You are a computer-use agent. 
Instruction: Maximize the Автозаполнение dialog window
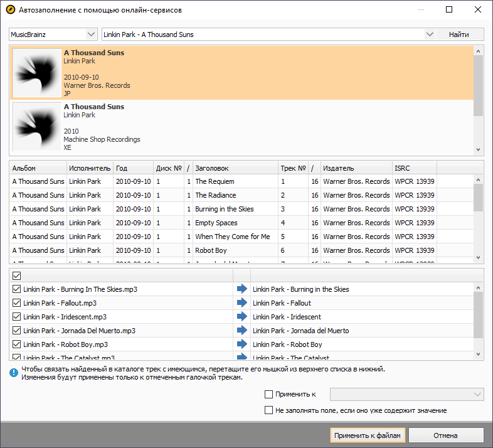click(449, 9)
